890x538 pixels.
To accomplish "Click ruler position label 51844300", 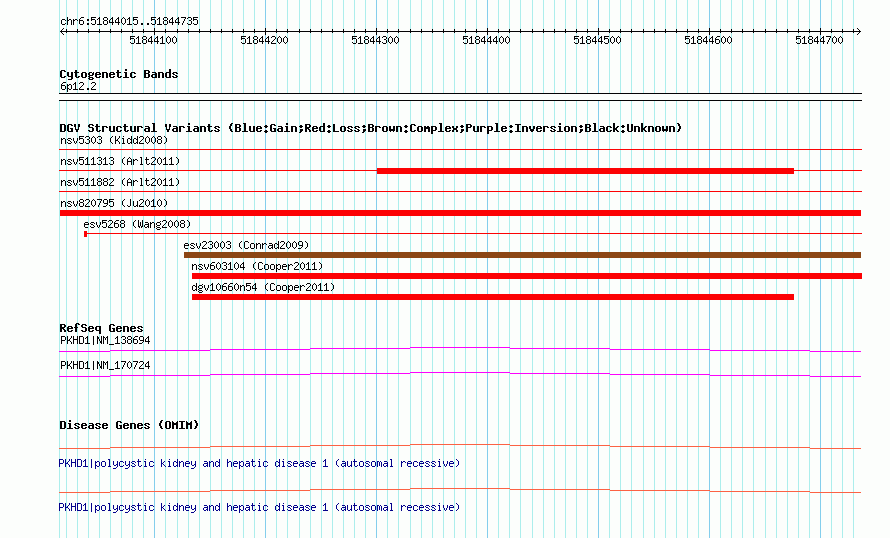I will [375, 41].
